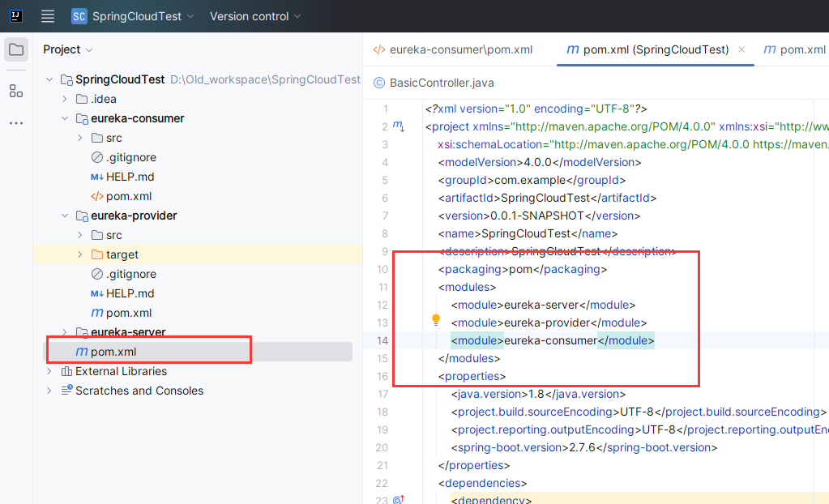
Task: Click the gutter override icon on line 23
Action: pos(398,500)
